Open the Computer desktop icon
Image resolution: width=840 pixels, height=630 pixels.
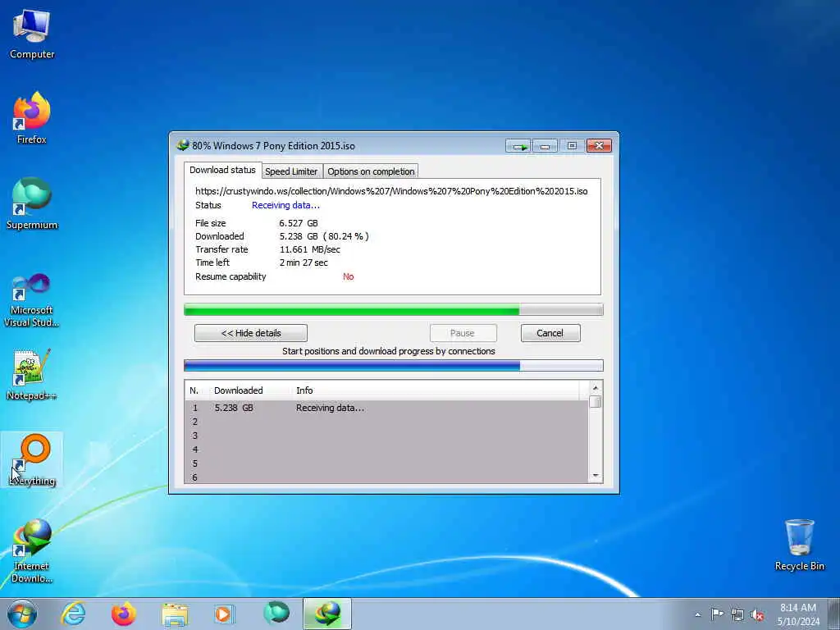coord(32,34)
